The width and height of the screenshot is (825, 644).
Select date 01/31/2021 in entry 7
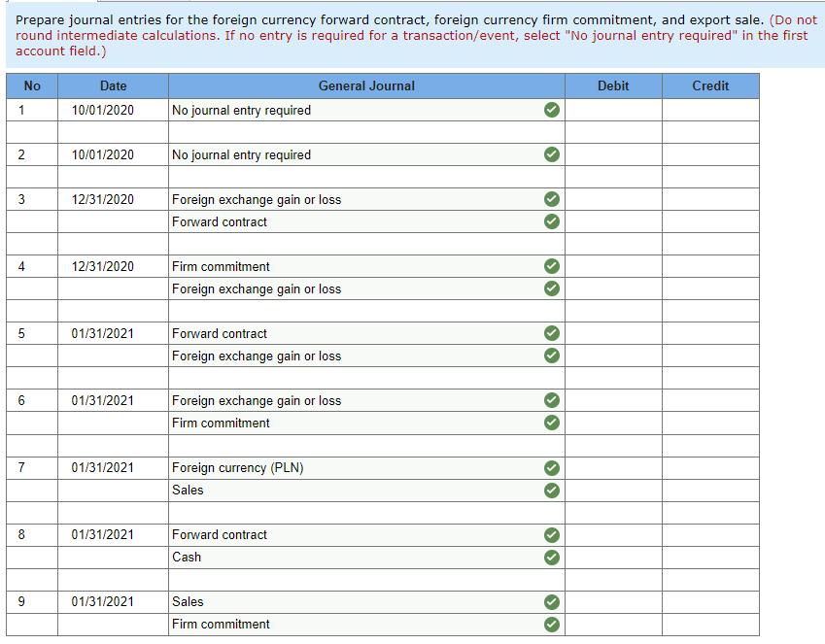[103, 468]
